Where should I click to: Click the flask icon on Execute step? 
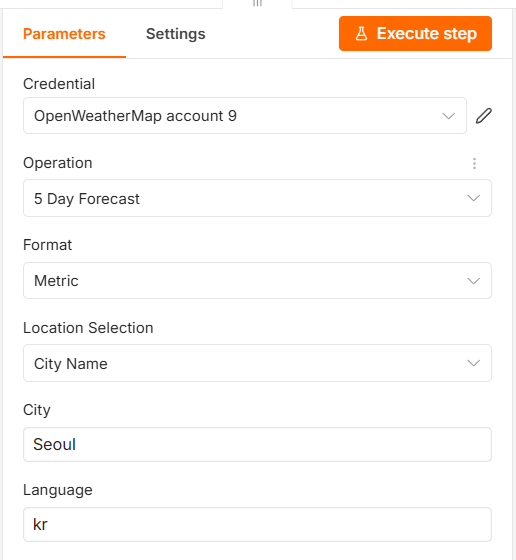(x=361, y=34)
